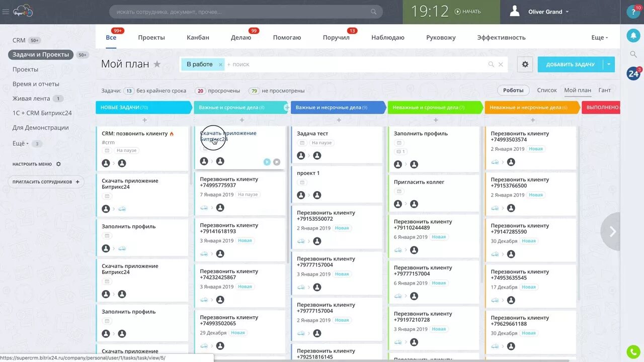Click the search magnifier in top bar
644x362 pixels.
(x=373, y=12)
